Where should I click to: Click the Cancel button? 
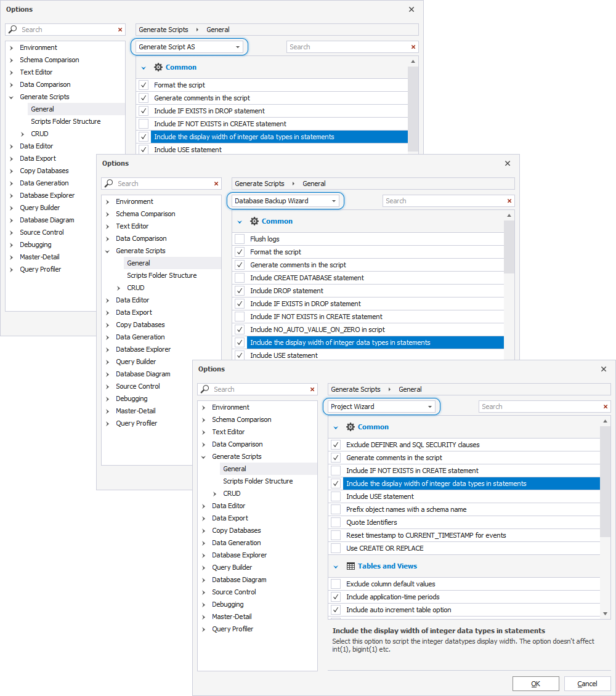587,684
